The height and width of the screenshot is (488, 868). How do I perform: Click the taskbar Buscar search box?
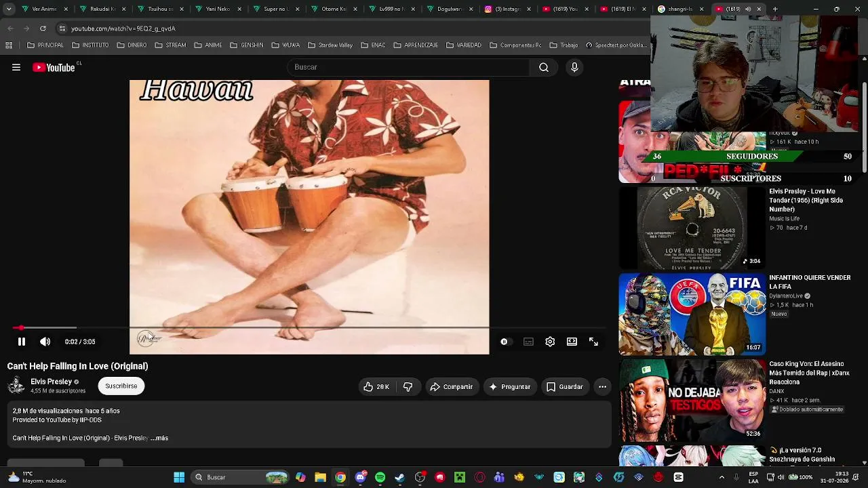241,477
